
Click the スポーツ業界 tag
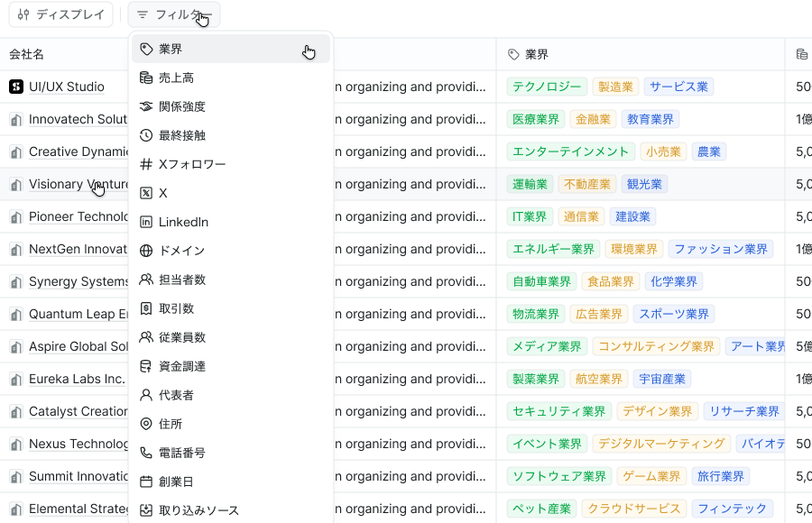pos(674,315)
